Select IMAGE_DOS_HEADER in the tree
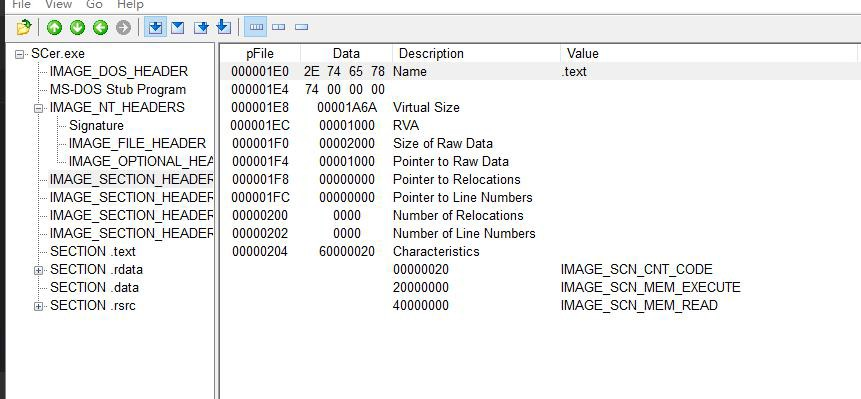Screen dimensions: 861x399 point(119,71)
